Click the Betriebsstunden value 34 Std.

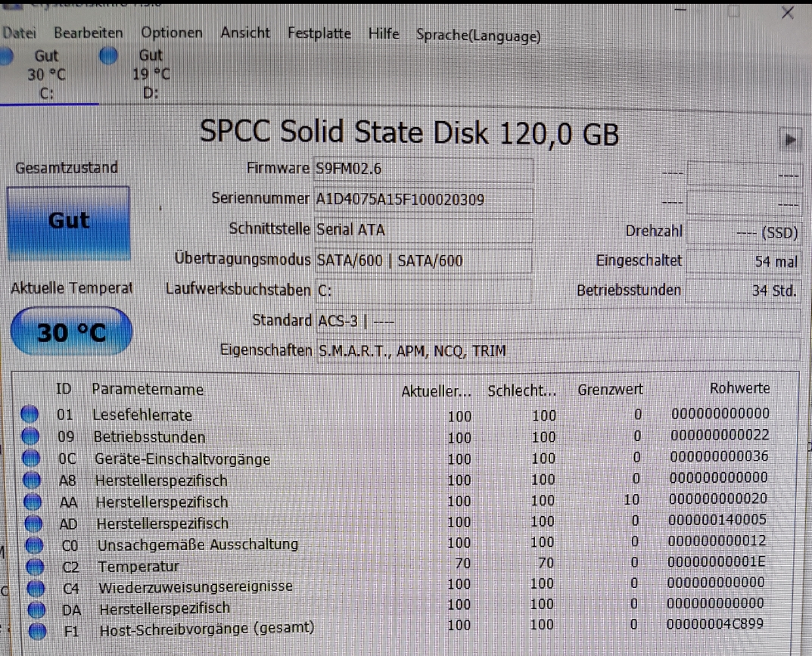click(x=744, y=291)
